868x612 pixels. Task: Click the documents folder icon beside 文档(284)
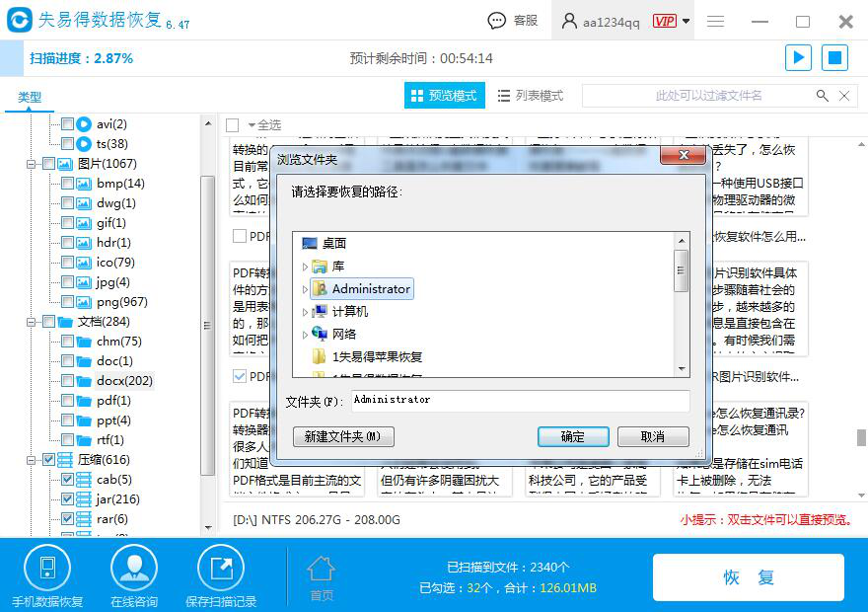pyautogui.click(x=65, y=322)
